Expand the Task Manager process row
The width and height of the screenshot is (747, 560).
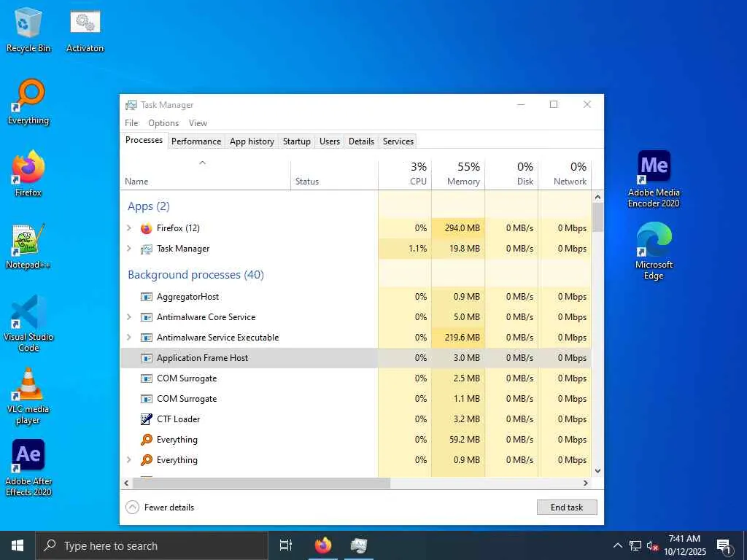coord(129,249)
